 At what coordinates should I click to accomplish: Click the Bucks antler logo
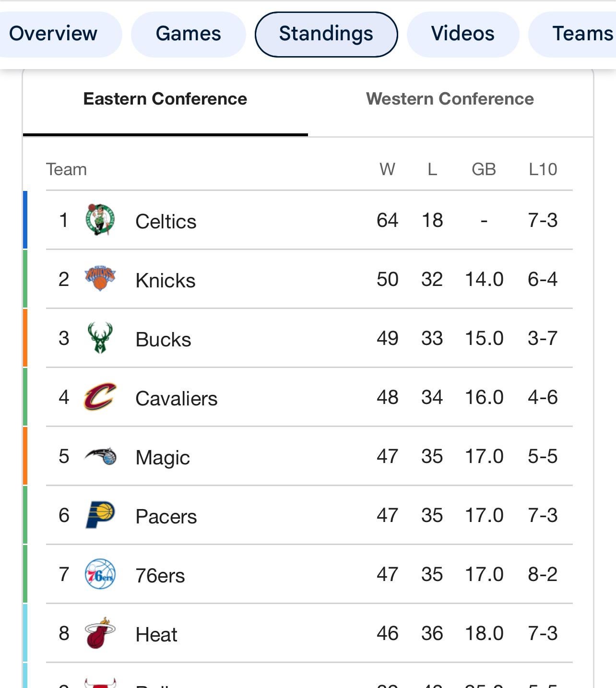[x=100, y=338]
